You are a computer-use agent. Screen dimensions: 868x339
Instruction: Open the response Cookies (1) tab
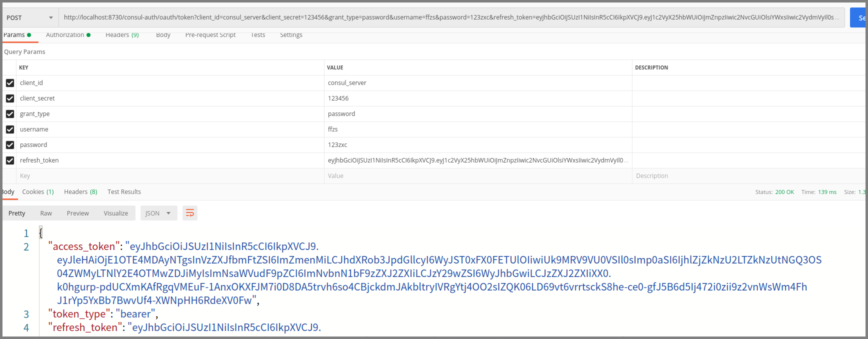pyautogui.click(x=38, y=192)
